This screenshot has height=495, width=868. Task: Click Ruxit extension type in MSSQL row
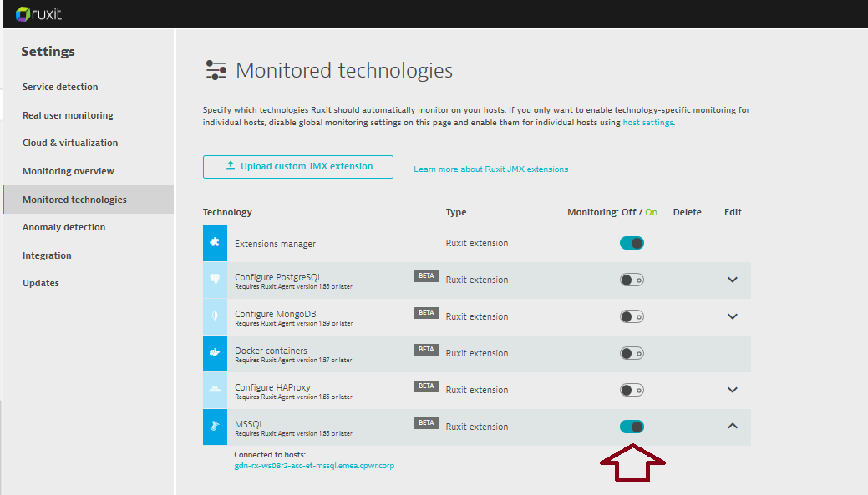point(477,427)
